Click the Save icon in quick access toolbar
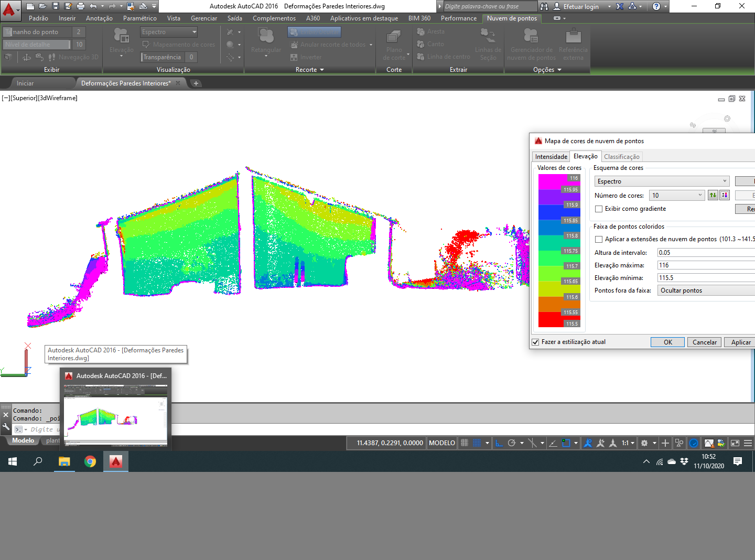The width and height of the screenshot is (755, 560). pyautogui.click(x=56, y=6)
